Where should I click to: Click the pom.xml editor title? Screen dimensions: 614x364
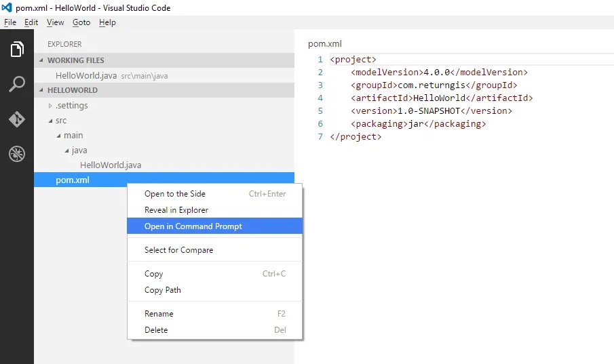click(x=325, y=44)
